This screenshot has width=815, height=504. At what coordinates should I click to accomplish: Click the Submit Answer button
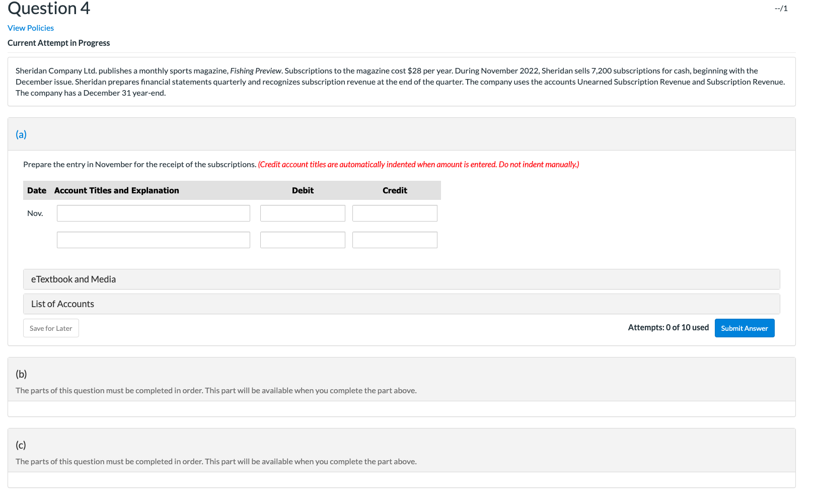click(744, 328)
